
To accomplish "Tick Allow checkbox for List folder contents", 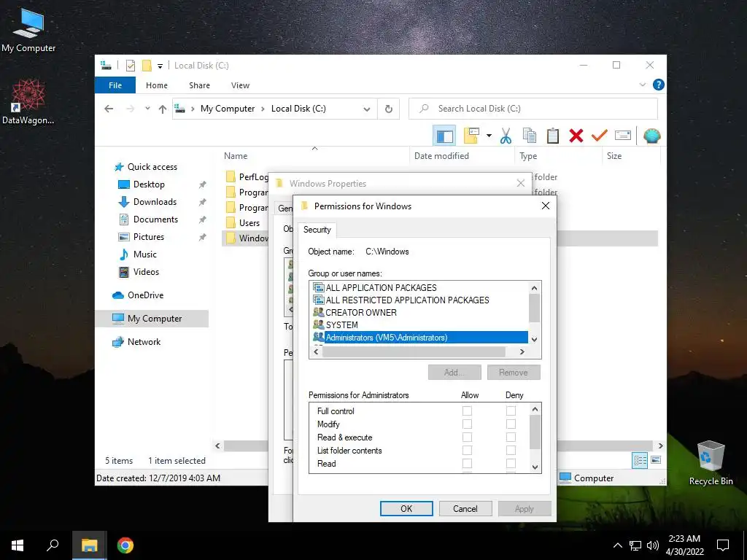I will (x=467, y=450).
